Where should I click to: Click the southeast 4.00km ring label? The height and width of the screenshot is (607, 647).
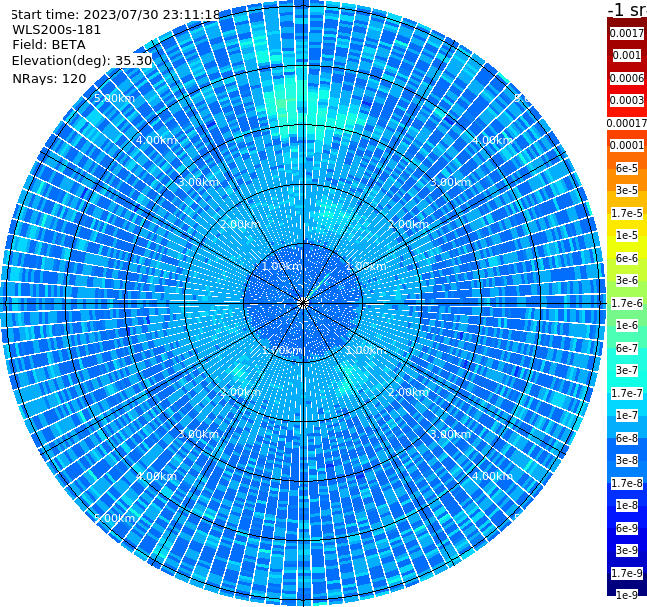tap(493, 476)
